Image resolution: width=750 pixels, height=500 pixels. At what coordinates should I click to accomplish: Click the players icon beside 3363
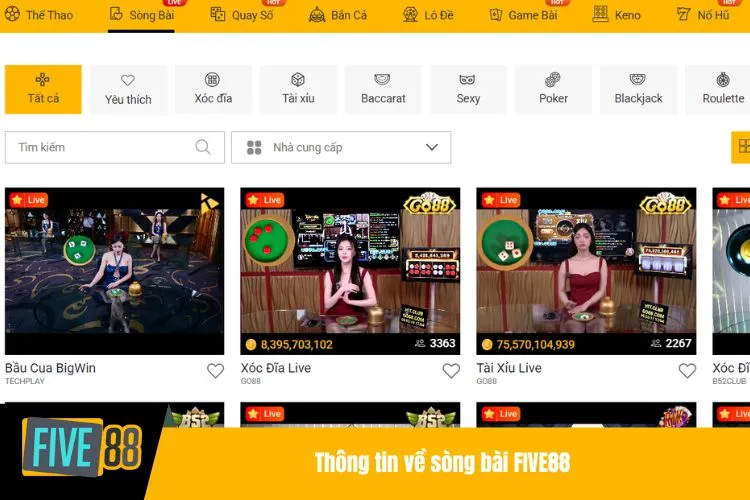420,343
